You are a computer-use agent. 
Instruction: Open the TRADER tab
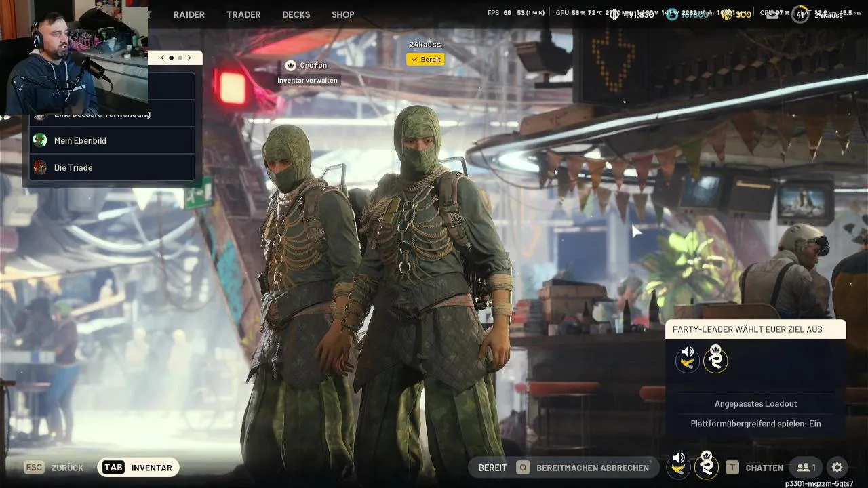point(243,14)
